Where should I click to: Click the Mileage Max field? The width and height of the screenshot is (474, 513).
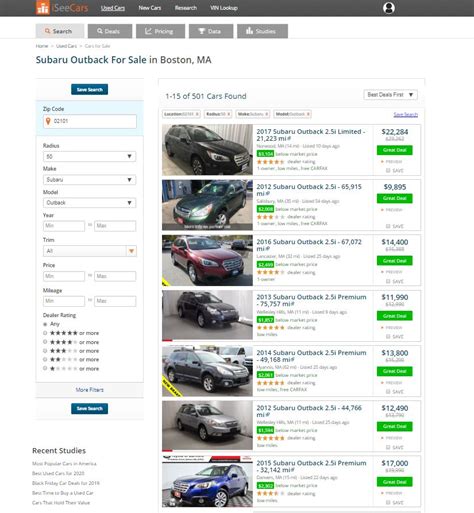[115, 301]
